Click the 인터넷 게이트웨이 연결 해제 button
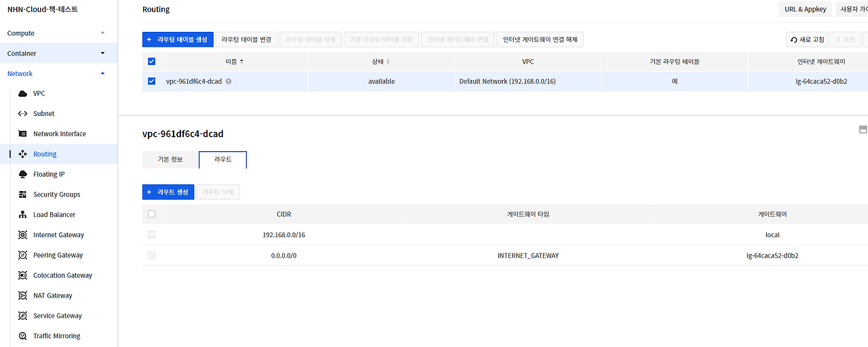Image resolution: width=868 pixels, height=347 pixels. point(540,39)
